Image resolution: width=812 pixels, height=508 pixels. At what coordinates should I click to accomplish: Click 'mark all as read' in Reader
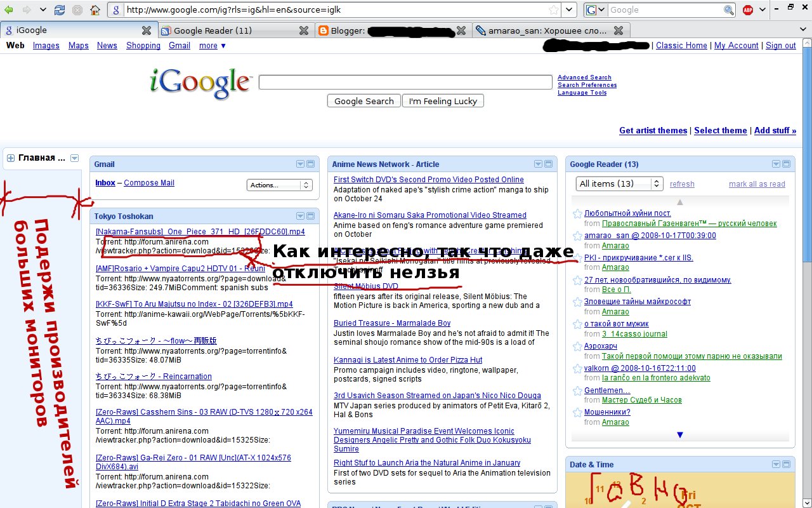pyautogui.click(x=757, y=184)
